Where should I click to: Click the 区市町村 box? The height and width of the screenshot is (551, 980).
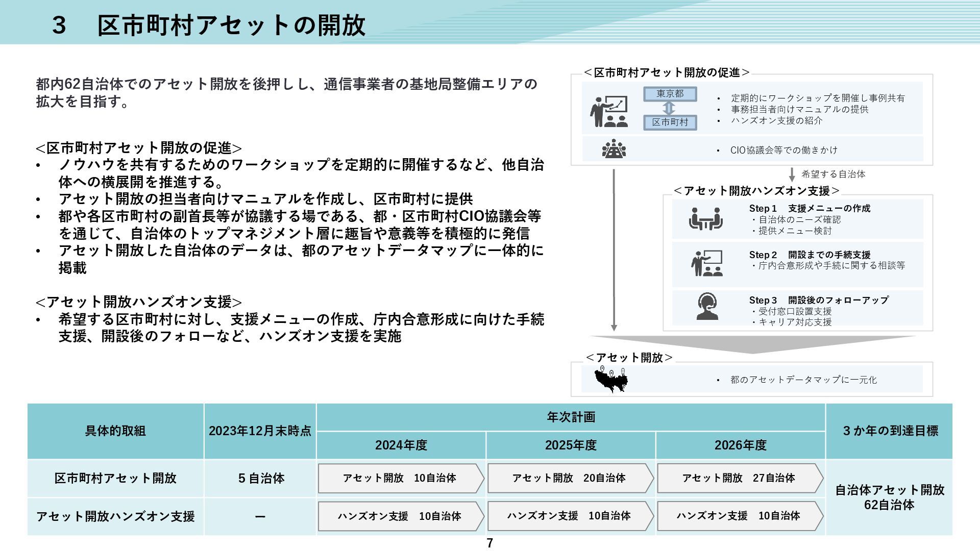tap(670, 122)
